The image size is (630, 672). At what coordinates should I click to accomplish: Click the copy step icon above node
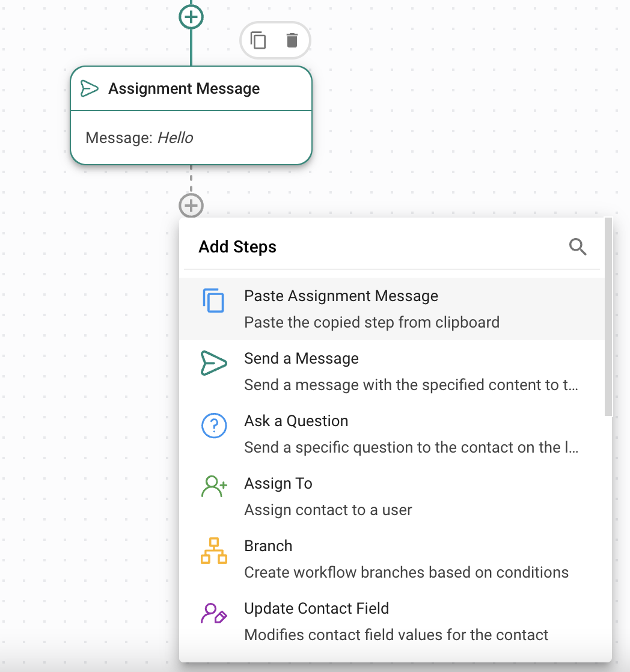pyautogui.click(x=258, y=41)
